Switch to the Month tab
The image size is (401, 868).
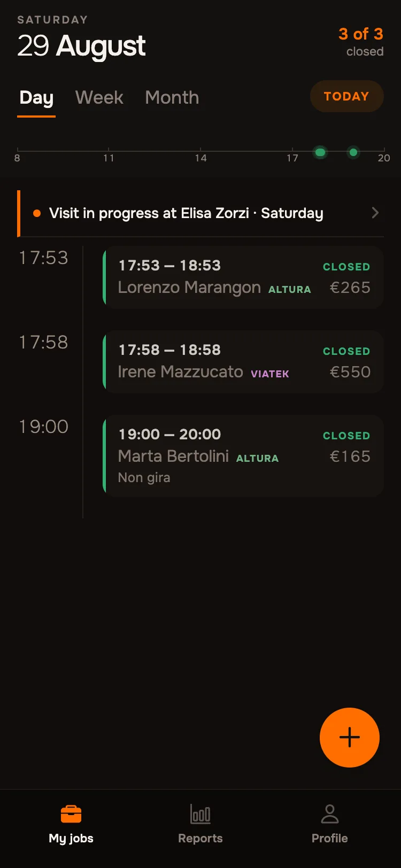click(172, 97)
